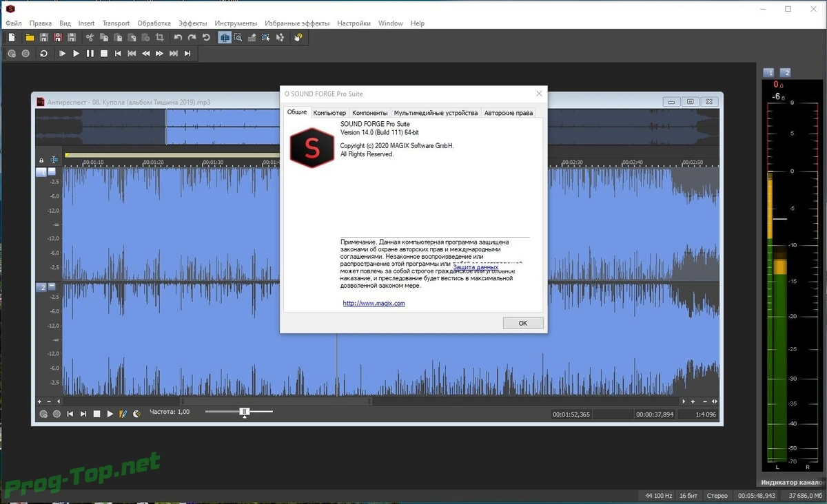The height and width of the screenshot is (504, 827).
Task: Open the Мультимедийные устройства tab
Action: [x=436, y=113]
